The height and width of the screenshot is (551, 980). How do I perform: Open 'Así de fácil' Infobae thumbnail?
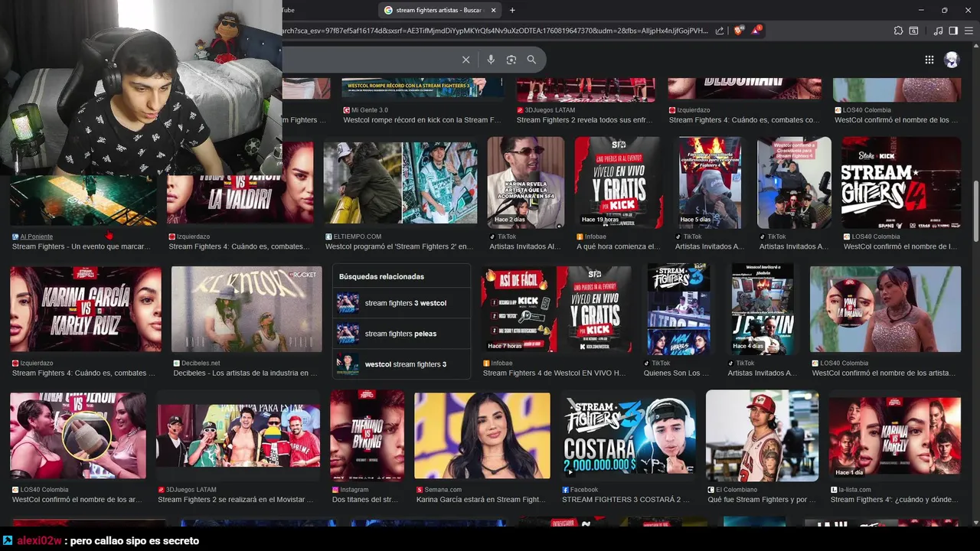tap(556, 308)
